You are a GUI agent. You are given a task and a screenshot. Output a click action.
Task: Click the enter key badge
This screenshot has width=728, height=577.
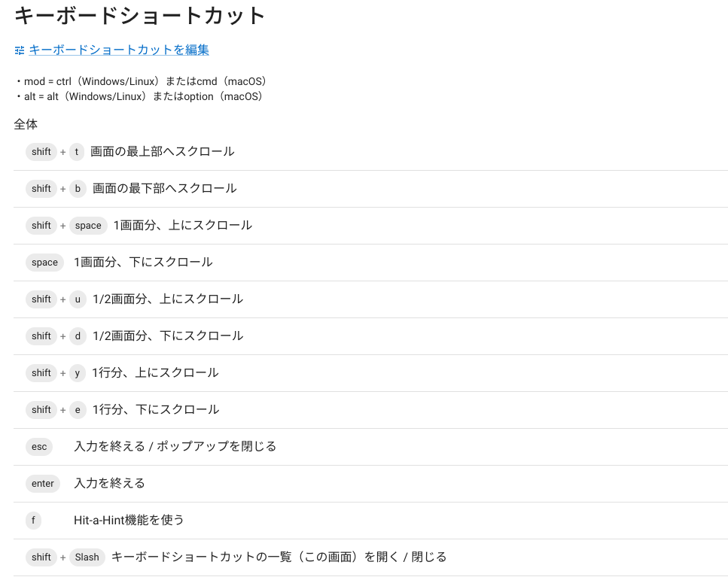point(43,484)
